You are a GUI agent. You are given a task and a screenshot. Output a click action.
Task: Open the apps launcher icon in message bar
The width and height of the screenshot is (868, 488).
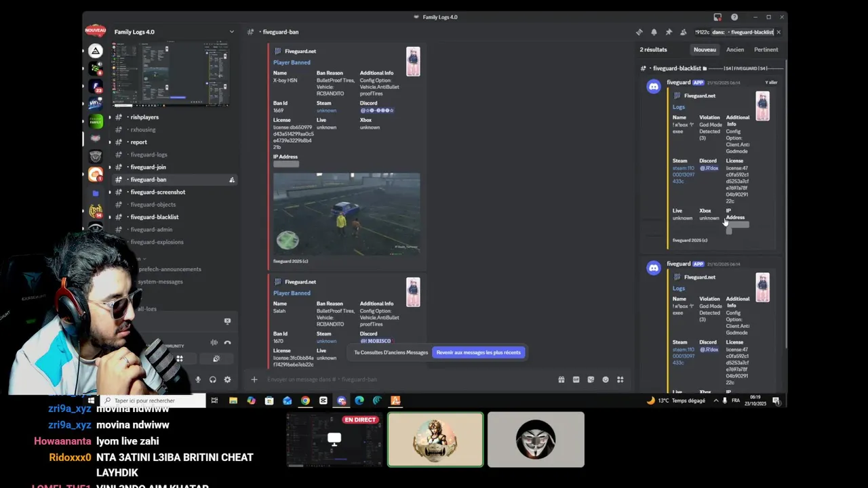pos(620,380)
